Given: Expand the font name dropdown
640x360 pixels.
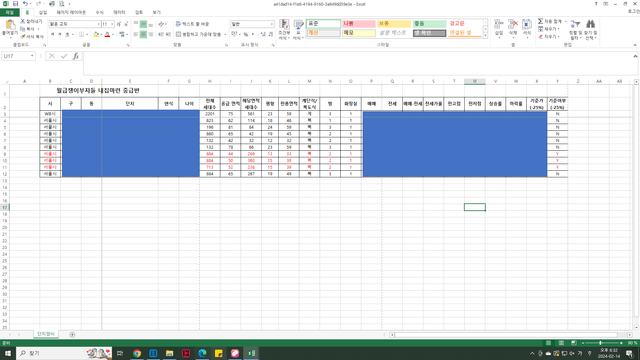Looking at the screenshot, I should tap(98, 24).
